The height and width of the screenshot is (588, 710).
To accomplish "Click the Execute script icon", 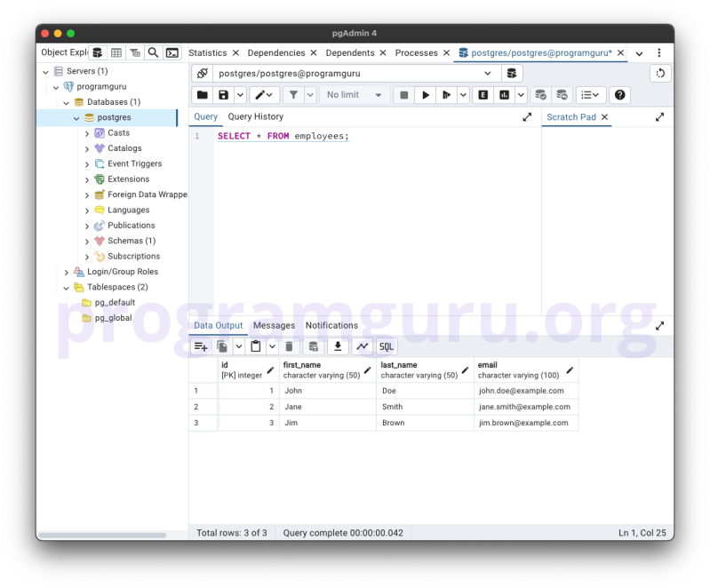I will (x=446, y=95).
